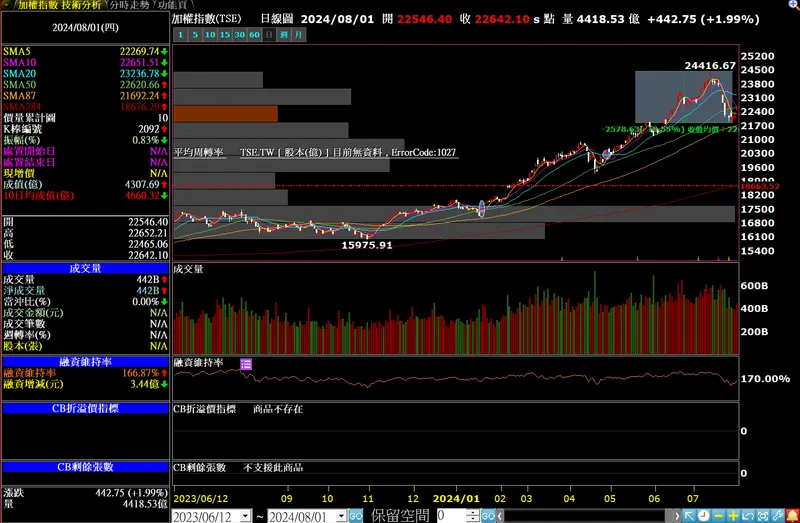
Task: Select the 10-minute period button
Action: tap(210, 35)
